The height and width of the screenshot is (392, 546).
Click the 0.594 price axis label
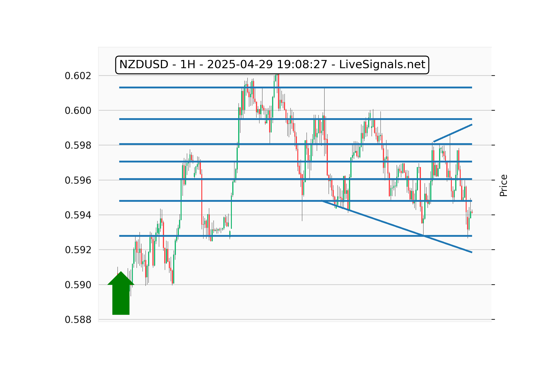pyautogui.click(x=78, y=215)
